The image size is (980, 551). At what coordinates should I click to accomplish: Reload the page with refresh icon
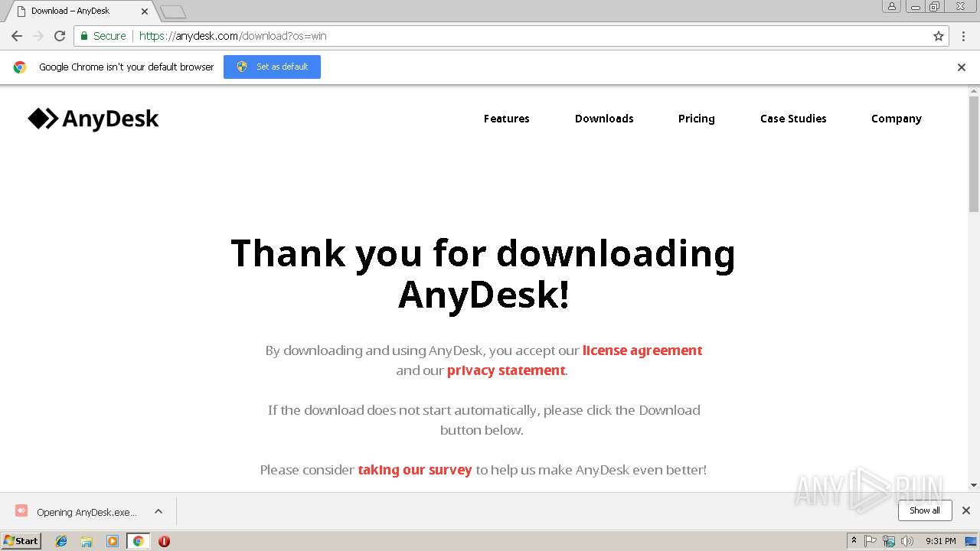click(x=60, y=36)
